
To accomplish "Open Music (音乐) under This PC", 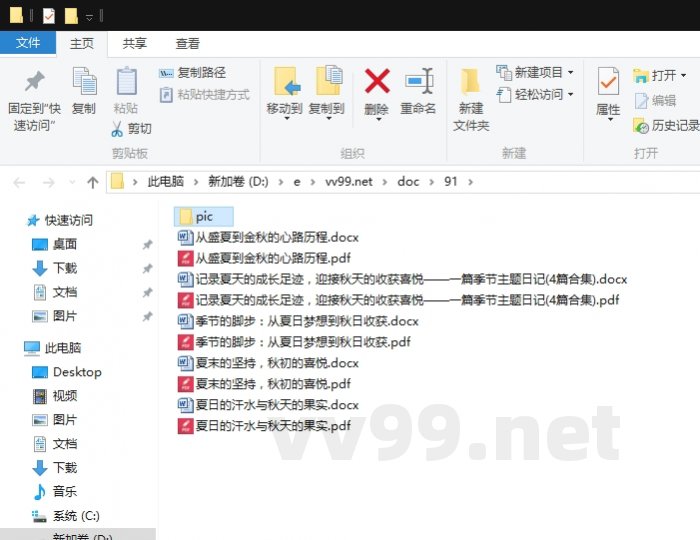I will pos(54,491).
